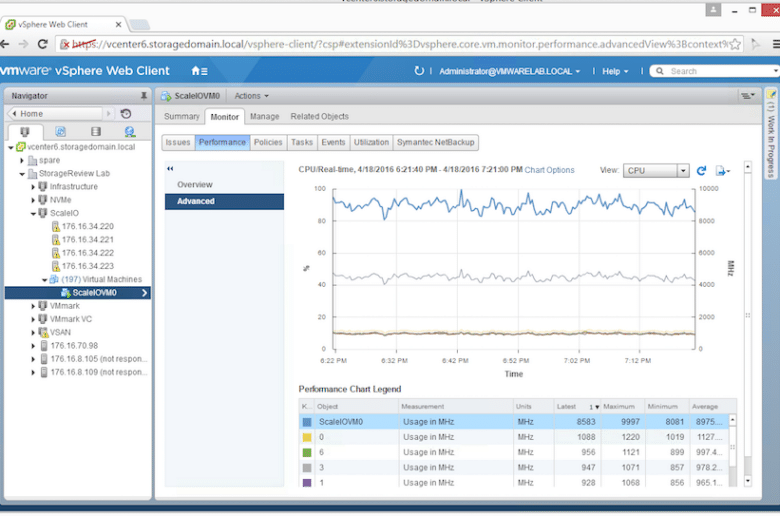
Task: Click browser reload button
Action: (x=42, y=44)
